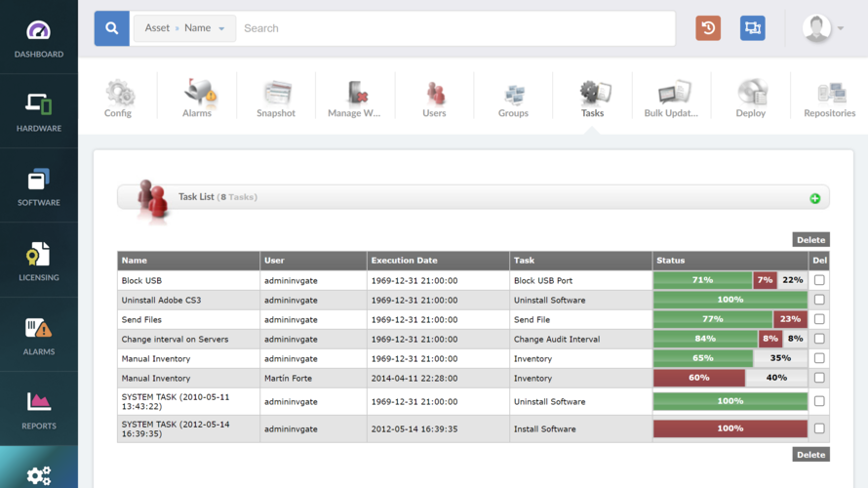Click the Block USB status progress bar

pos(730,280)
